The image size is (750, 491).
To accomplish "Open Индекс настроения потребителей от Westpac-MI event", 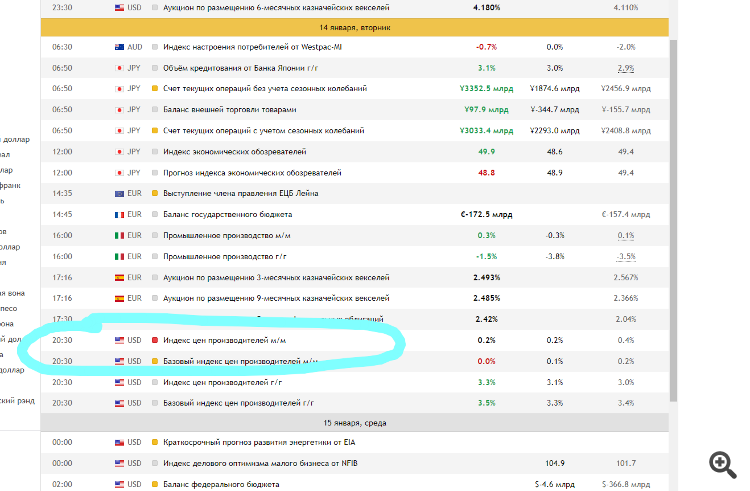I will coord(253,47).
